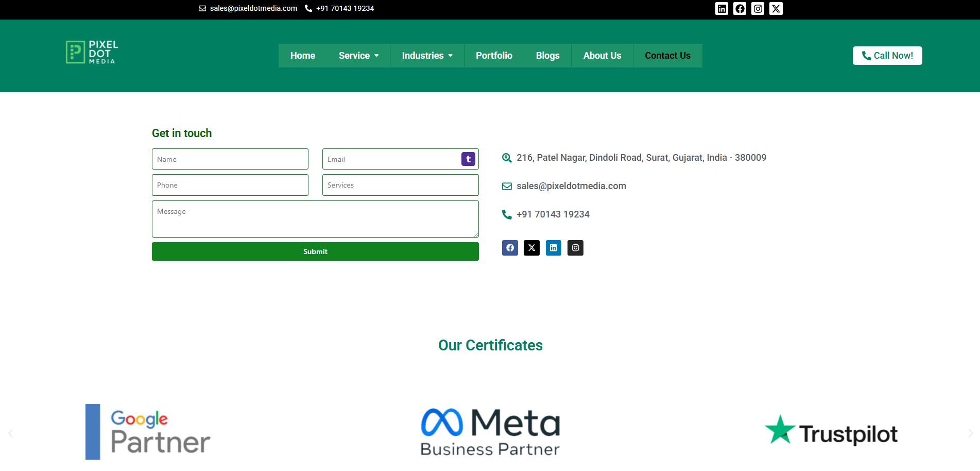
Task: Click the Facebook icon near contact details
Action: pos(510,248)
